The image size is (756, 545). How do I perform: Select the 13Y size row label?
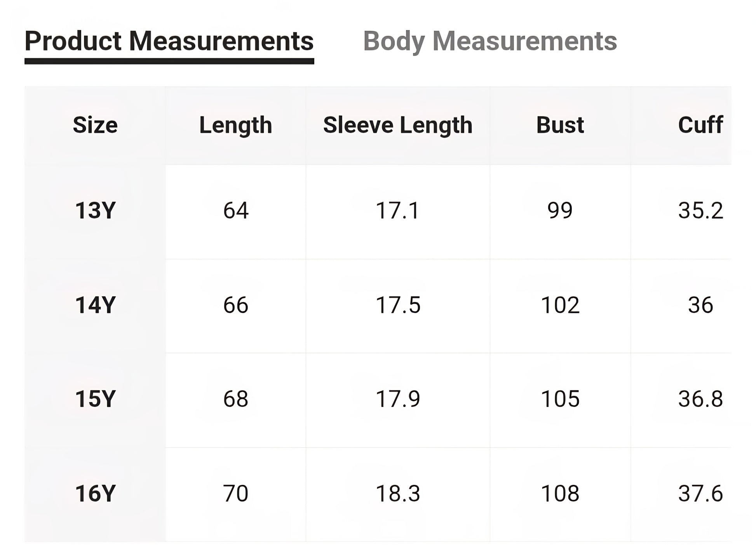pyautogui.click(x=95, y=211)
